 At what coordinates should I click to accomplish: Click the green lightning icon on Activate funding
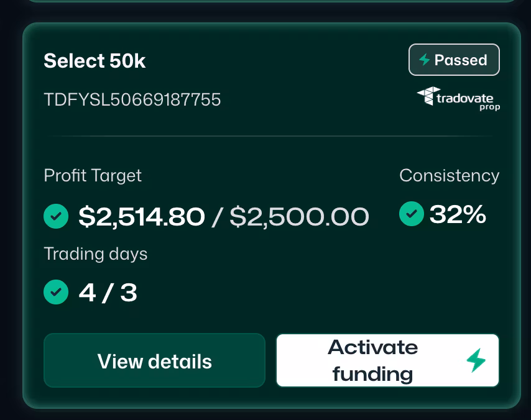(476, 360)
